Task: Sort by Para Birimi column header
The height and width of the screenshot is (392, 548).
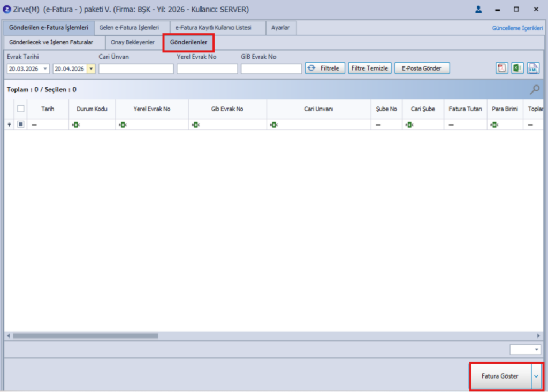Action: (505, 109)
